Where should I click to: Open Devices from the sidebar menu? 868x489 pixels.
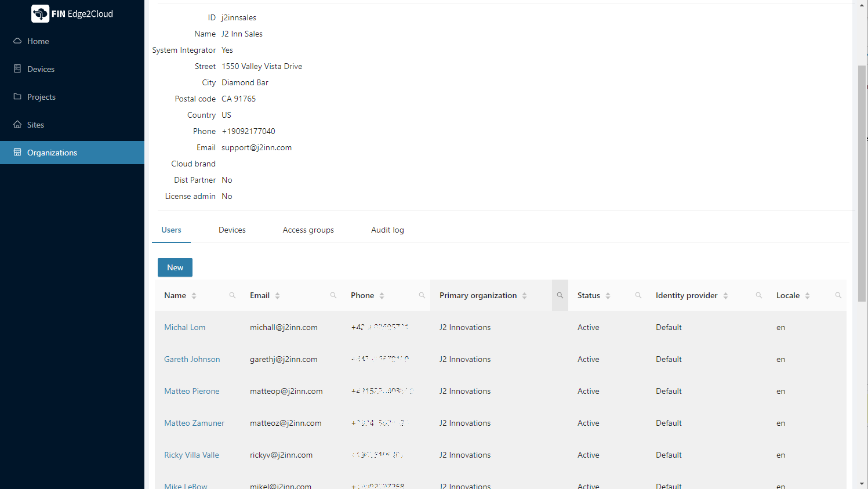pyautogui.click(x=72, y=69)
